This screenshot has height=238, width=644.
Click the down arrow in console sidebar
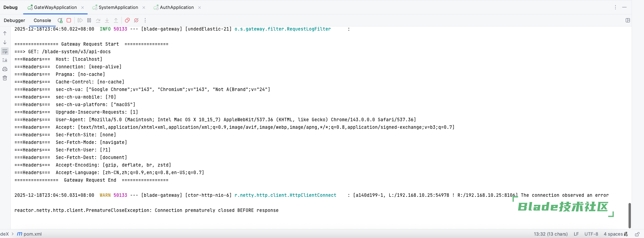[5, 42]
